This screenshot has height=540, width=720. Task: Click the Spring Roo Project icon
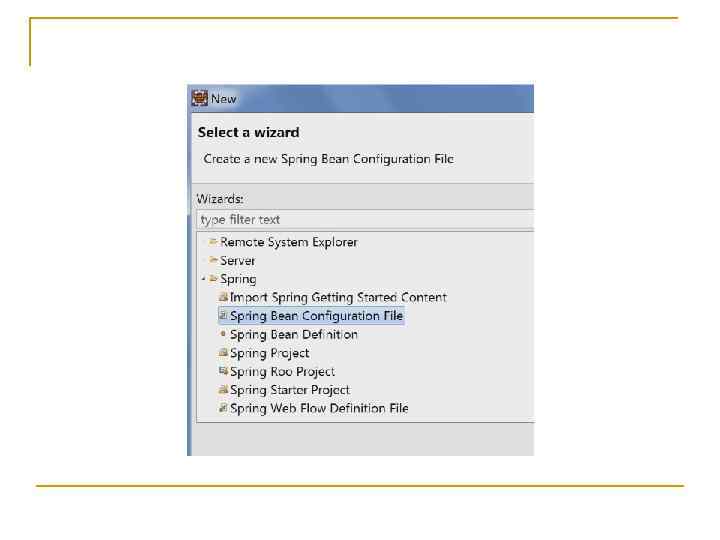(x=224, y=371)
